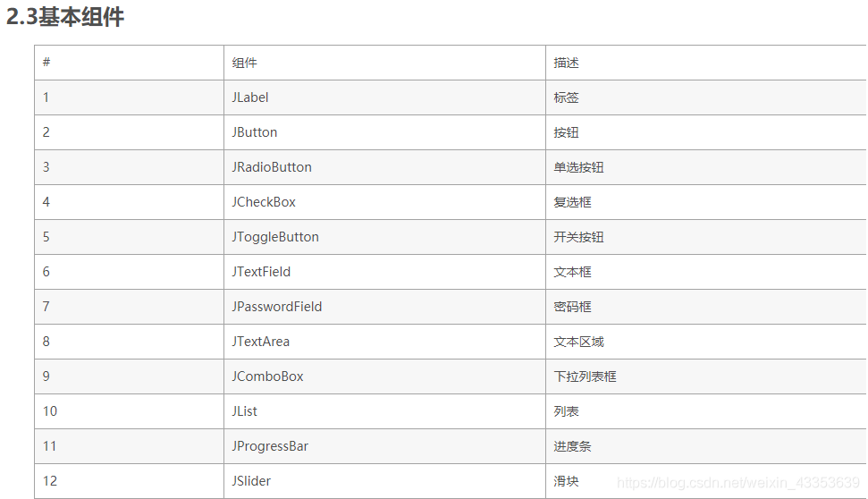
Task: Click the JRadioButton entry
Action: 272,167
